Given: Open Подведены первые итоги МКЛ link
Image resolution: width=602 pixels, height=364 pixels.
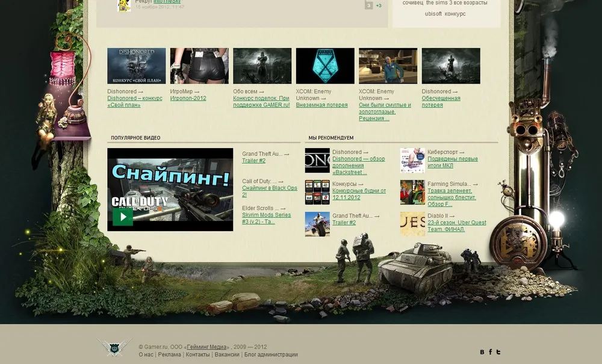Looking at the screenshot, I should pos(453,162).
